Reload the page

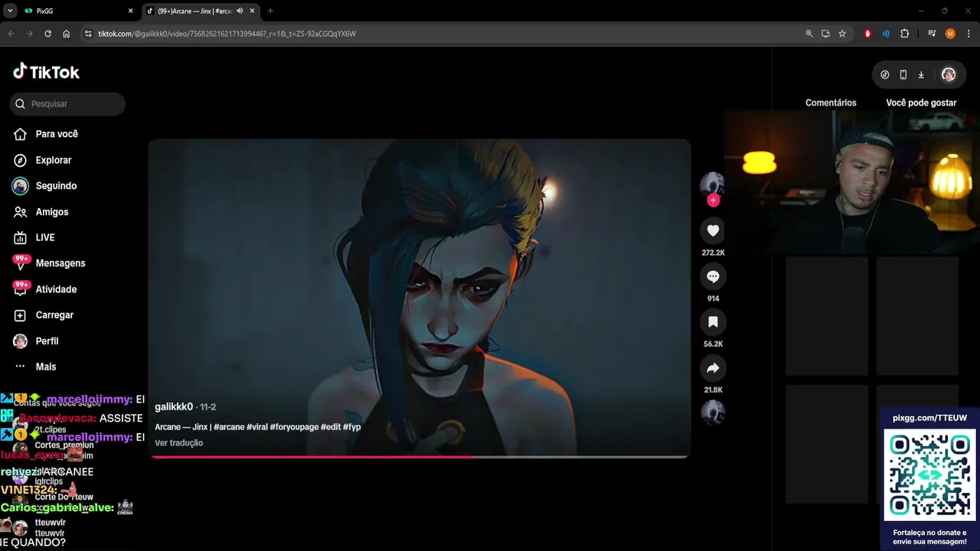(47, 34)
